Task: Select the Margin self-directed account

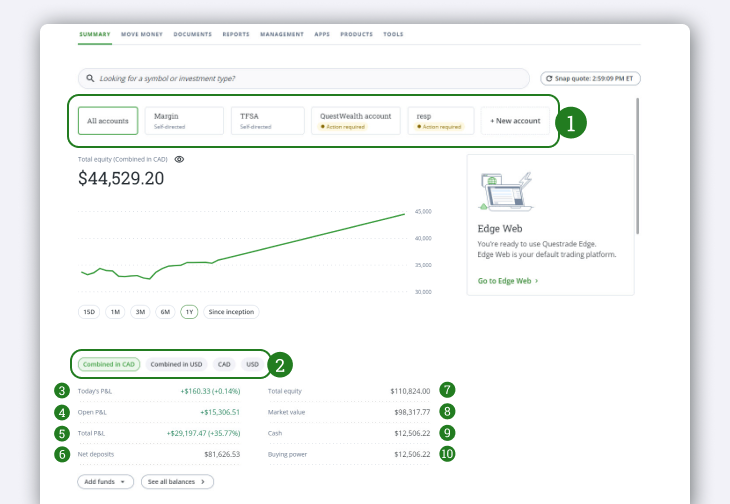Action: point(184,121)
